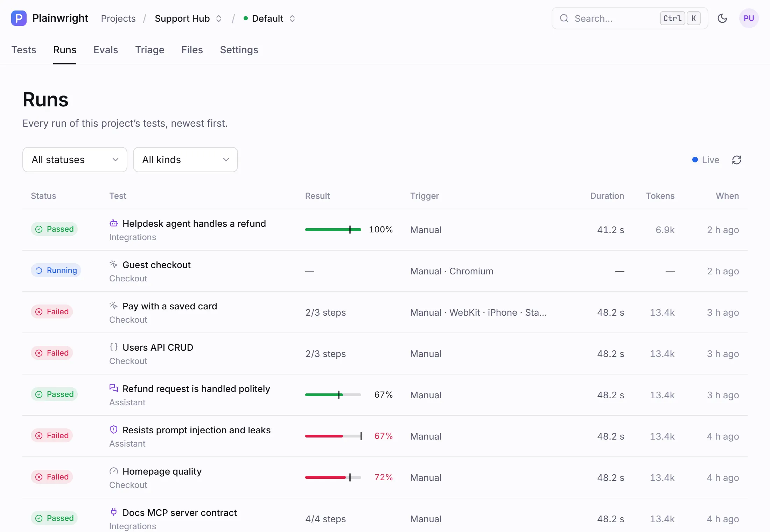Viewport: 770px width, 532px height.
Task: Click the 72% result bar for Homepage quality
Action: tap(333, 477)
